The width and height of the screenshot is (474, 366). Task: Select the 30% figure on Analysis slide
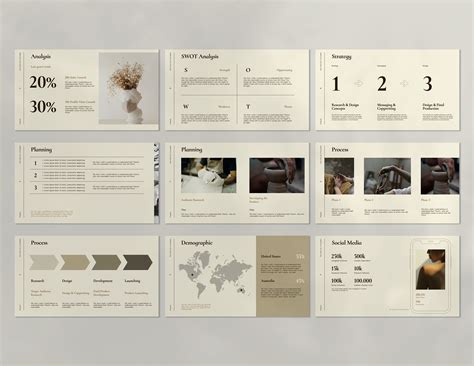tap(43, 107)
